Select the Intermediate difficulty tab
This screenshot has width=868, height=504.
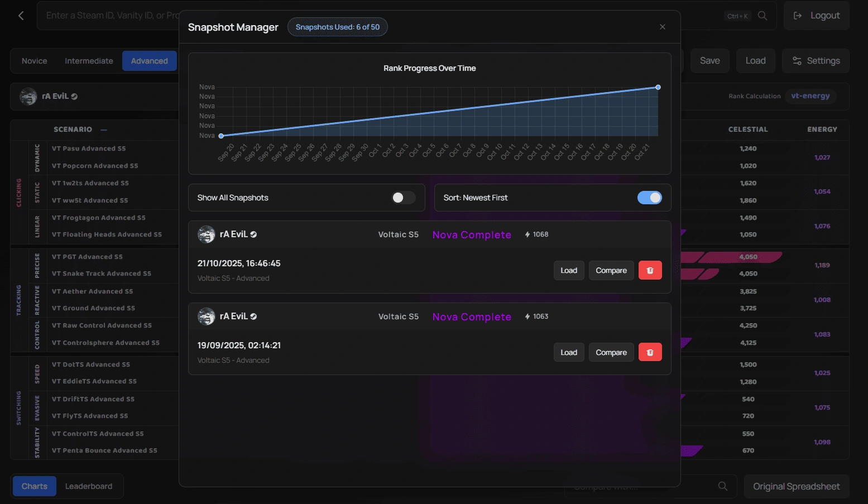pos(88,60)
